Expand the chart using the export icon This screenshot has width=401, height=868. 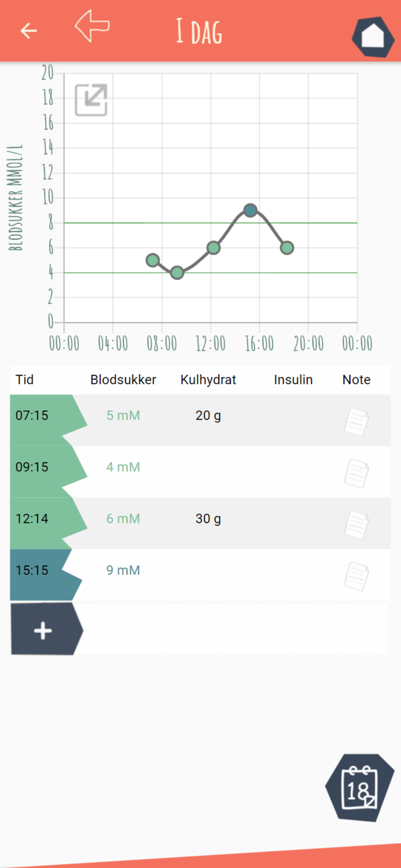click(90, 99)
